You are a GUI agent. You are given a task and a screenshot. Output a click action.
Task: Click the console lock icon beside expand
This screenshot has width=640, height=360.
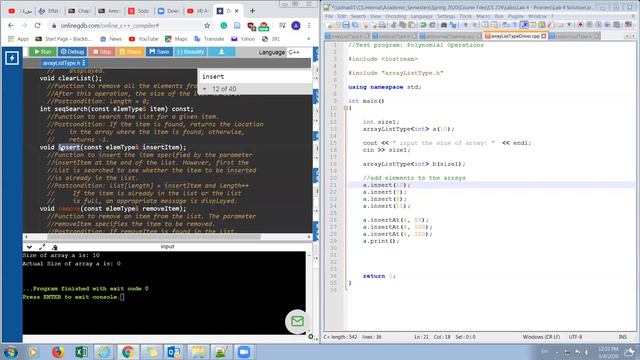click(55, 247)
